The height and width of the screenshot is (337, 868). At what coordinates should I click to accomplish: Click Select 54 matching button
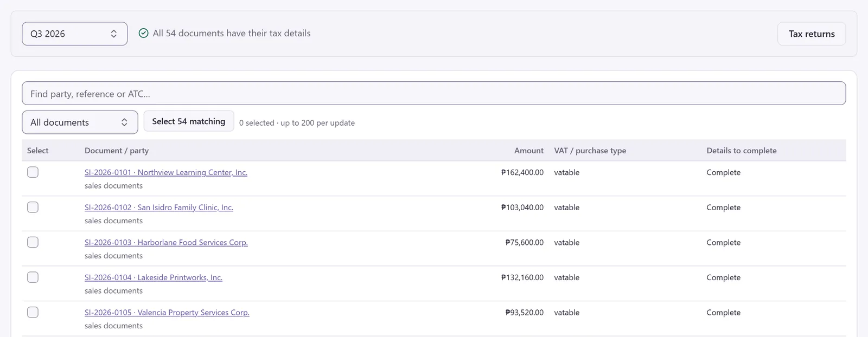pyautogui.click(x=189, y=121)
